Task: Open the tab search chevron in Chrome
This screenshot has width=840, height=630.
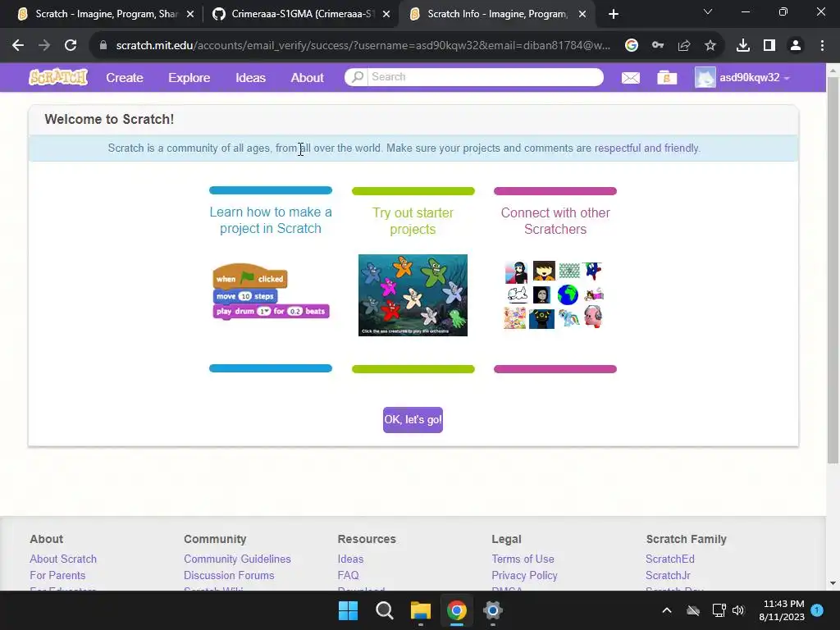Action: click(x=708, y=11)
